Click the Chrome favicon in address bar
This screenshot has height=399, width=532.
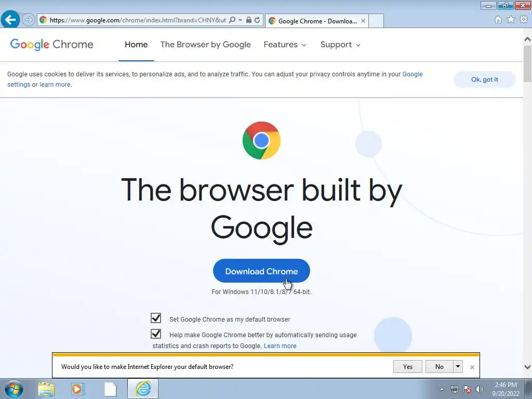click(x=43, y=20)
